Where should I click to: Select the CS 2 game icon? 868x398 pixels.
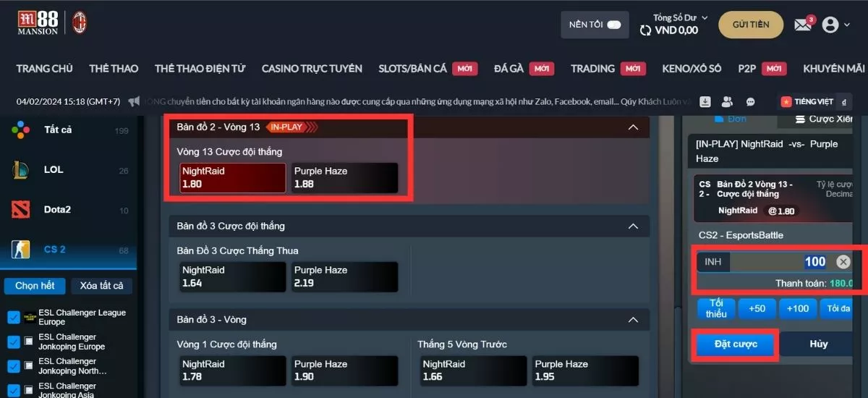point(20,250)
